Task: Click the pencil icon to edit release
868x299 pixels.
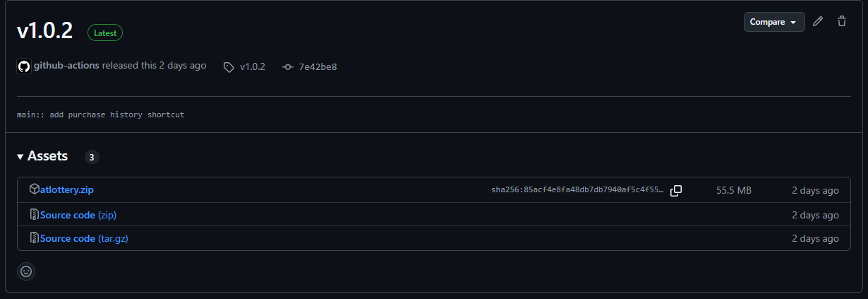Action: point(818,22)
